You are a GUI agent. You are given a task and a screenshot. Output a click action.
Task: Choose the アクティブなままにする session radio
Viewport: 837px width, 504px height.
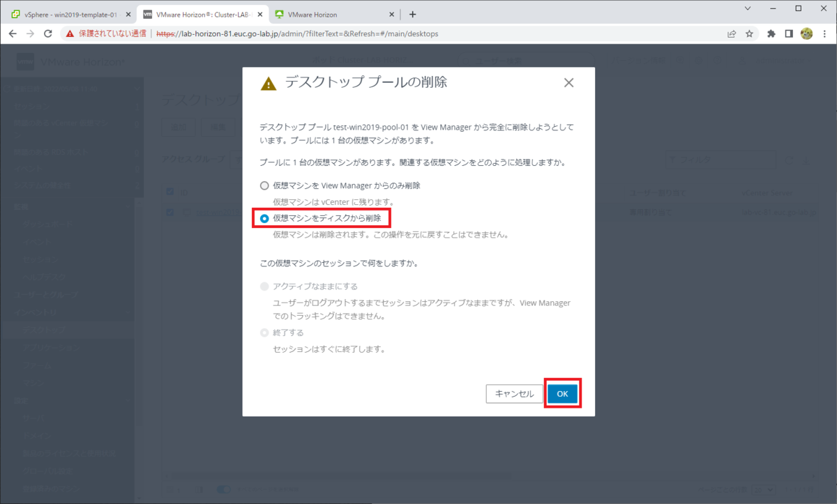(x=264, y=287)
